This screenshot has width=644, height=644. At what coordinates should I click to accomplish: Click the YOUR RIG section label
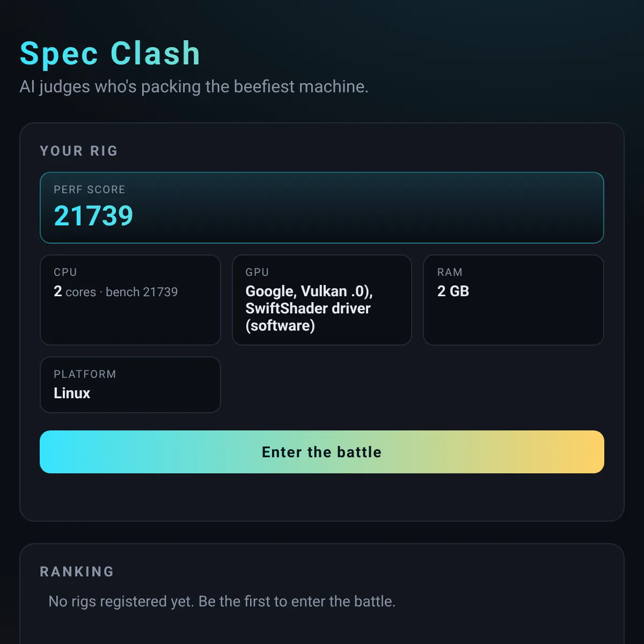coord(79,151)
